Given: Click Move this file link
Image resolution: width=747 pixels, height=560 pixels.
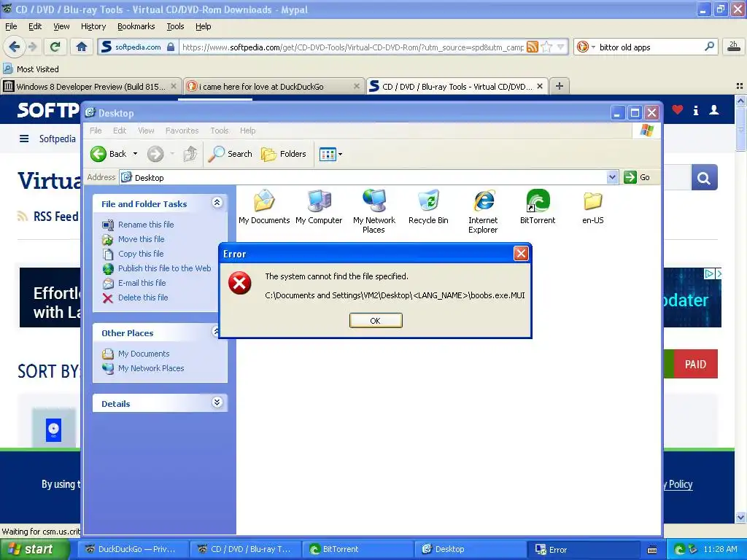Looking at the screenshot, I should [x=141, y=239].
